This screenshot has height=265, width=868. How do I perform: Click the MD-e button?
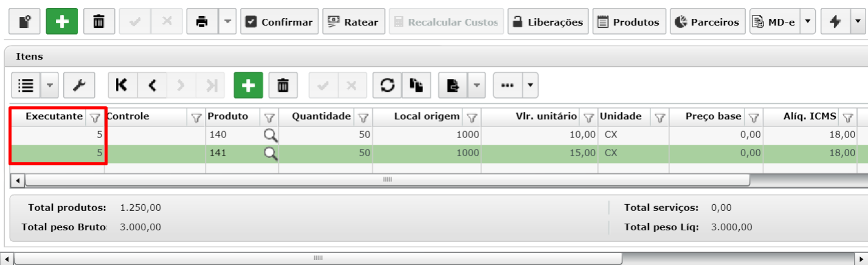774,22
